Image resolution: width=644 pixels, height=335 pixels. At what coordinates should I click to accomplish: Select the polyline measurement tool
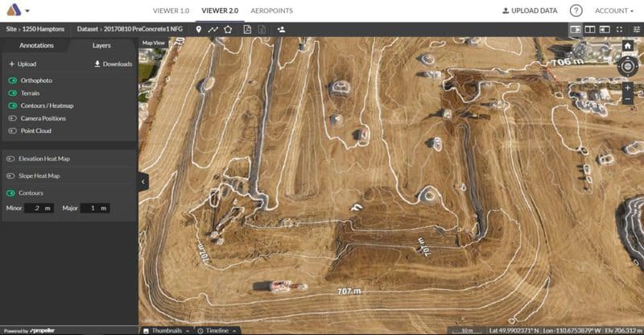pos(213,29)
